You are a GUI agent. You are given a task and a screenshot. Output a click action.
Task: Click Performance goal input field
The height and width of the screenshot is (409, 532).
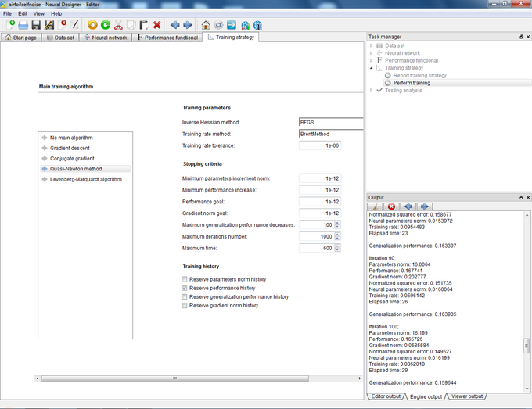[320, 202]
